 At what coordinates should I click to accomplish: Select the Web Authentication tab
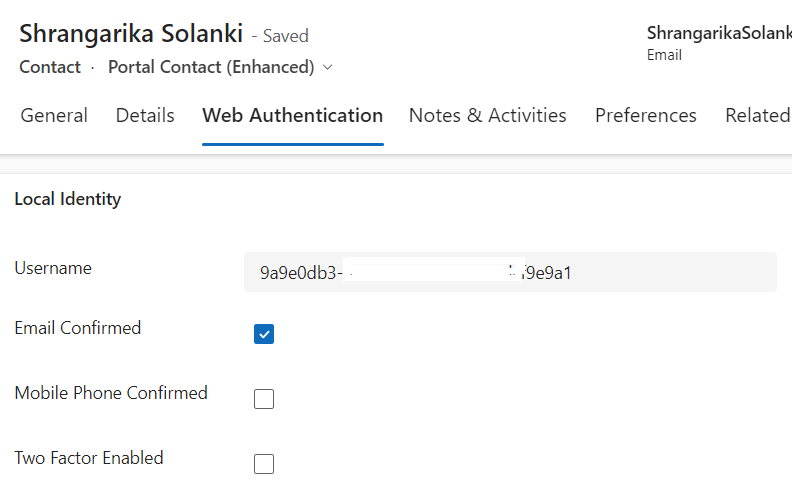point(292,115)
